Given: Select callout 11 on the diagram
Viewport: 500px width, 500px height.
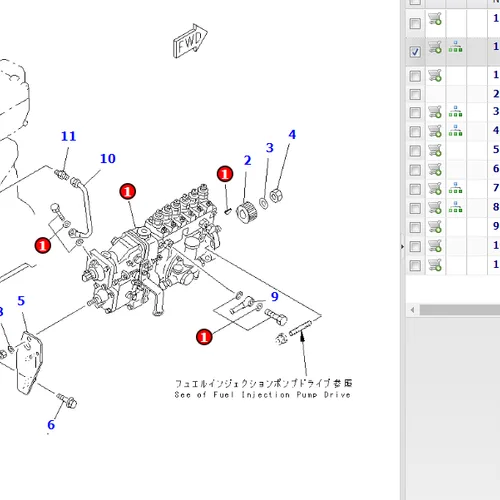Looking at the screenshot, I should (69, 136).
